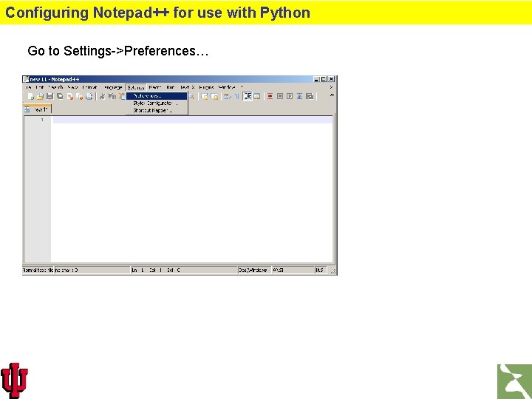532x399 pixels.
Task: Close the Notepad++ window
Action: pos(332,79)
